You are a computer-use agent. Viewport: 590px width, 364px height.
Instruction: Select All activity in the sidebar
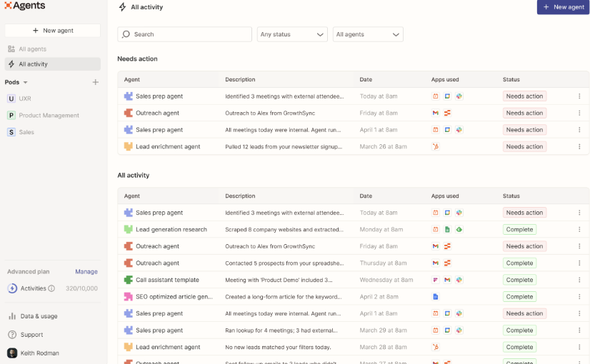[53, 64]
